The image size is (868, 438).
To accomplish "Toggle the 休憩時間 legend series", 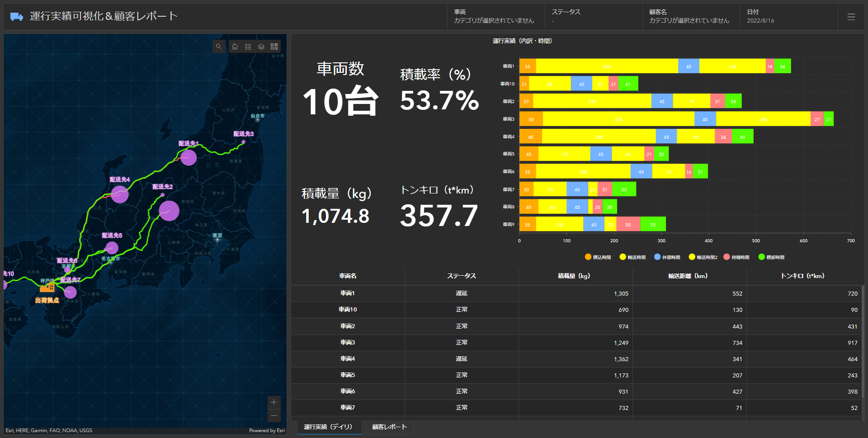I will (667, 257).
